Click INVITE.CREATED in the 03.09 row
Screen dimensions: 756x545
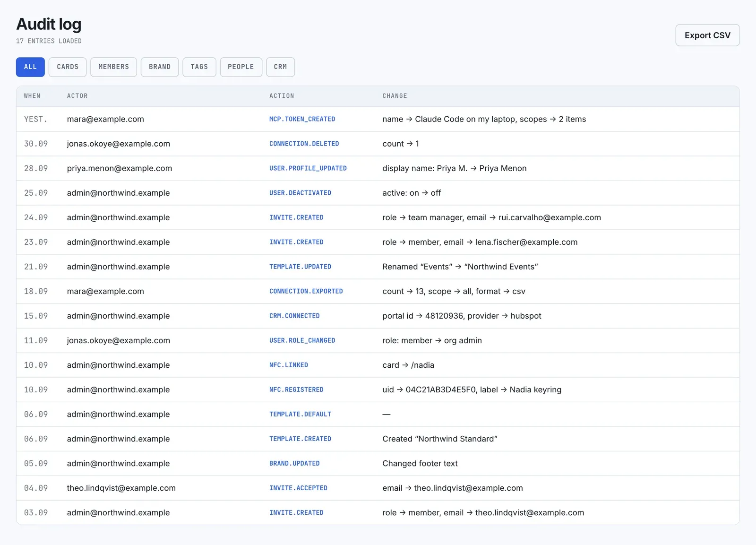[296, 512]
